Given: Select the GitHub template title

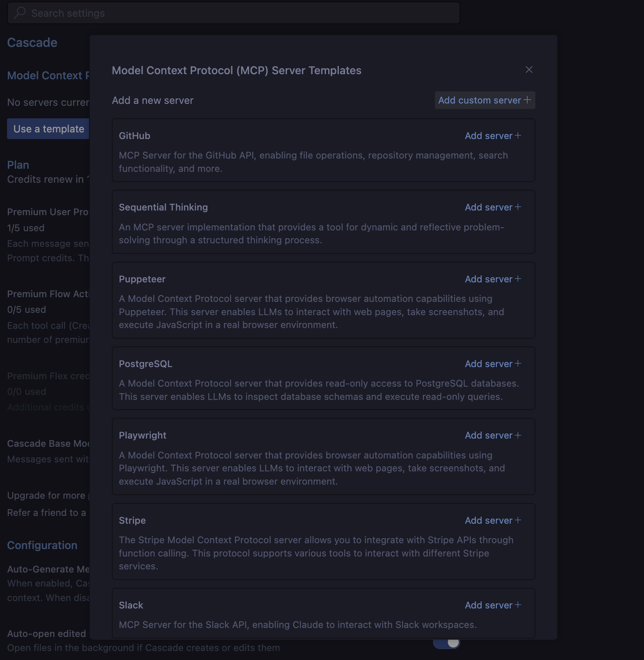Looking at the screenshot, I should (134, 136).
